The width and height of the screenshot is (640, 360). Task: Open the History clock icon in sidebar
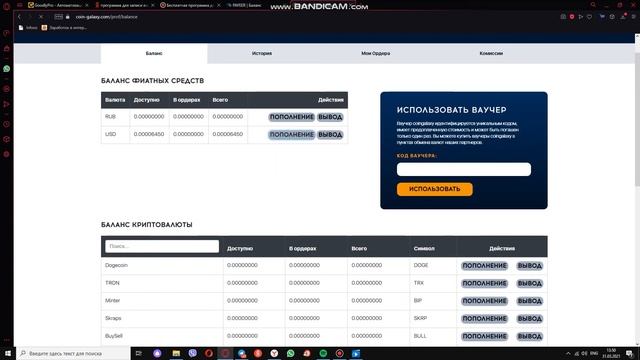[x=7, y=124]
